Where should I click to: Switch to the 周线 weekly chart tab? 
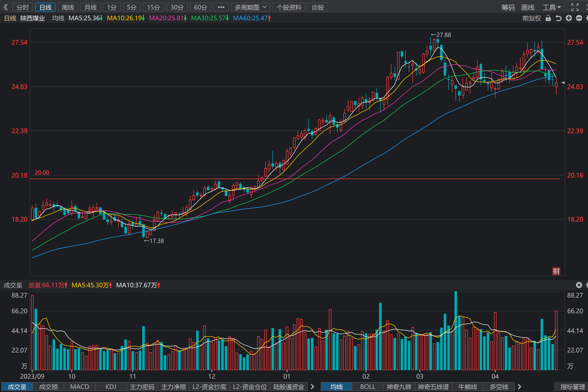click(x=68, y=7)
